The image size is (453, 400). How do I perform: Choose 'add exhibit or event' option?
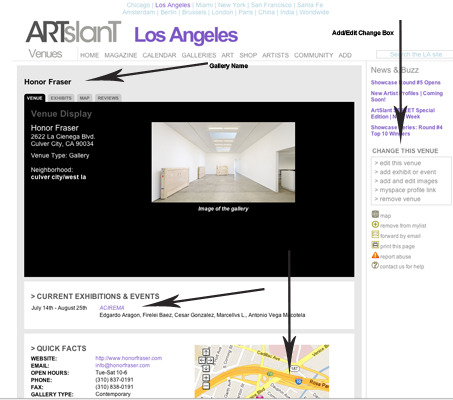405,172
